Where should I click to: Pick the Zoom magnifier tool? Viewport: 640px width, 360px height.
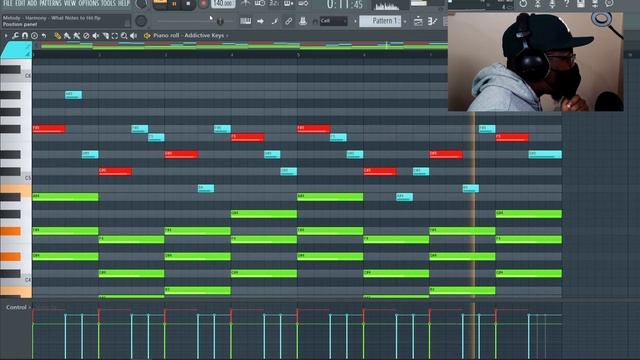tap(124, 36)
